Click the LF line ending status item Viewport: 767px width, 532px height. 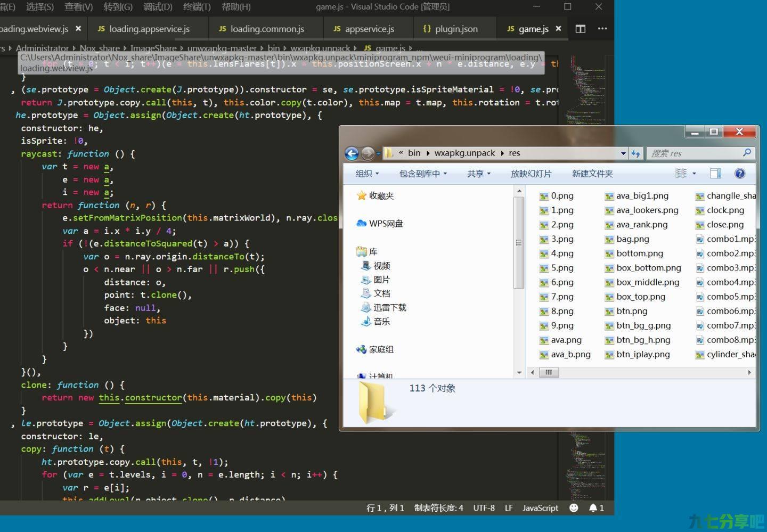tap(509, 508)
